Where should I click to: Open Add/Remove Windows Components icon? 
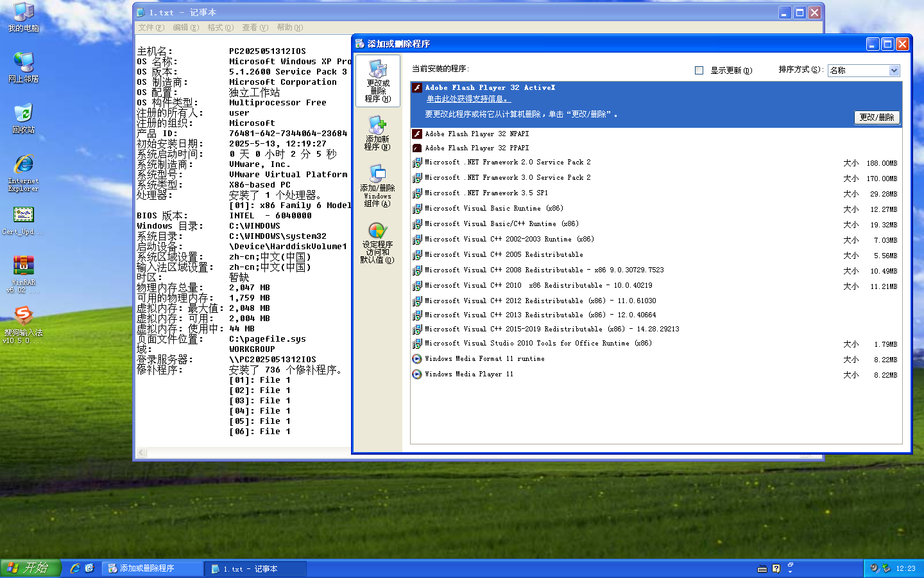(377, 186)
